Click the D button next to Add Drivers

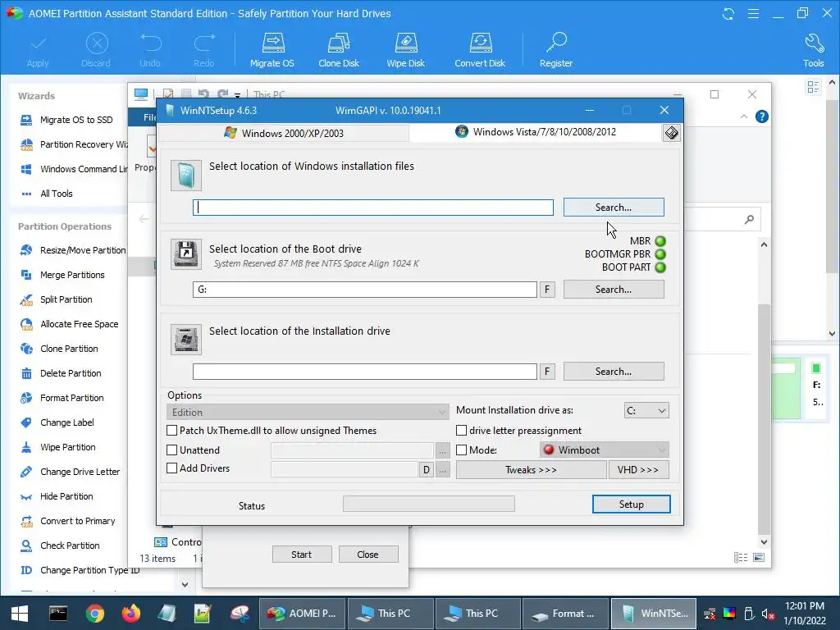pos(427,470)
